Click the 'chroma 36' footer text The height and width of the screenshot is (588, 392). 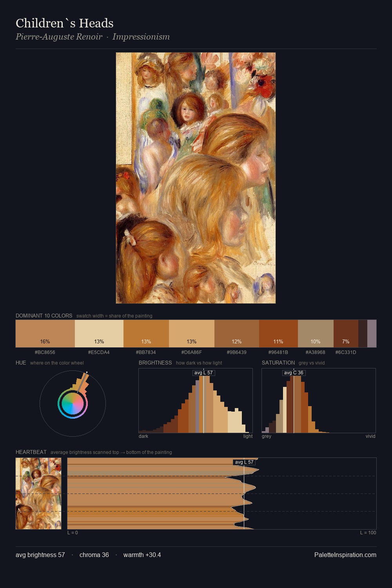[x=94, y=555]
